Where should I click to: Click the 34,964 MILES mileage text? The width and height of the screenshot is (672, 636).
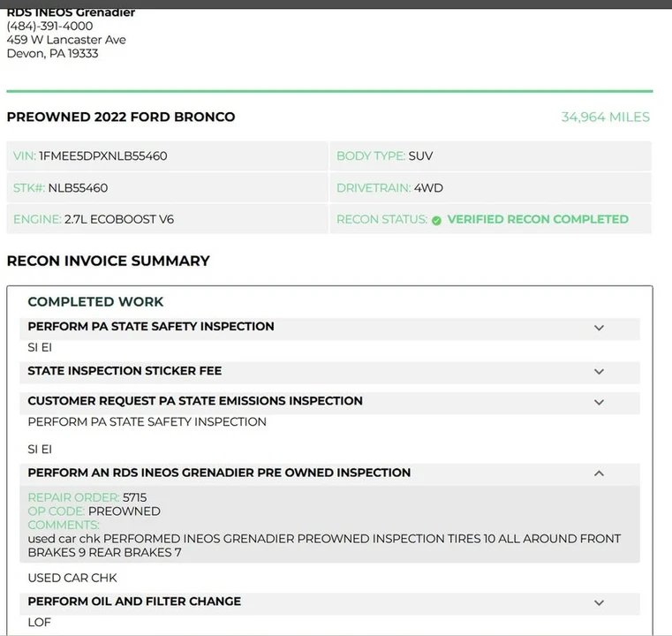point(605,117)
